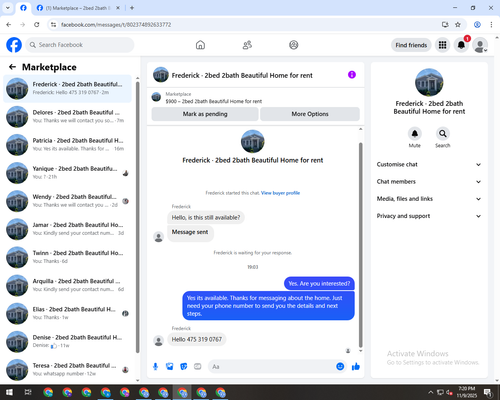Open the Chrome tab search dropdown
Screen dimensions: 500x400
(x=8, y=8)
